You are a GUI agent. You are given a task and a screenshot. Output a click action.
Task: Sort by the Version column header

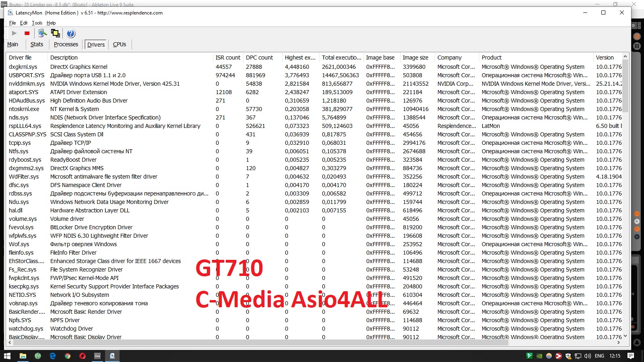coord(608,58)
